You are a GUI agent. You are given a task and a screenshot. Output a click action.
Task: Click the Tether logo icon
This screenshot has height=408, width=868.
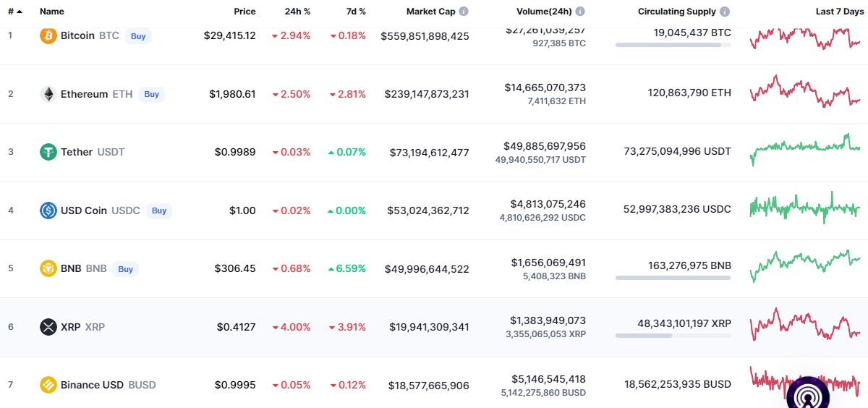pos(48,152)
